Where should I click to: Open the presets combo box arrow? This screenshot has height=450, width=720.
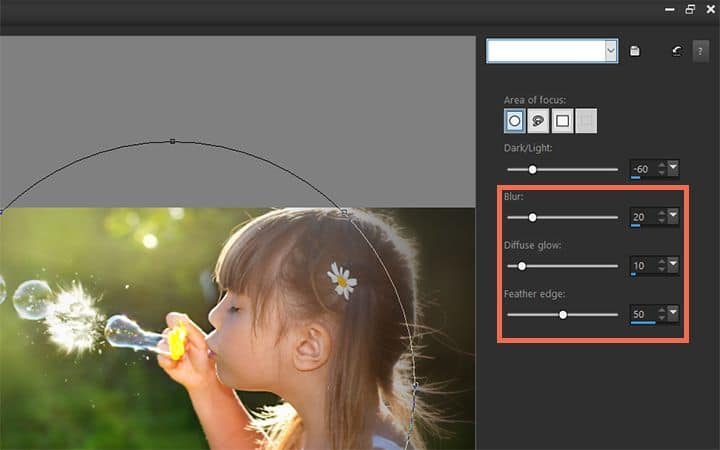click(x=611, y=51)
